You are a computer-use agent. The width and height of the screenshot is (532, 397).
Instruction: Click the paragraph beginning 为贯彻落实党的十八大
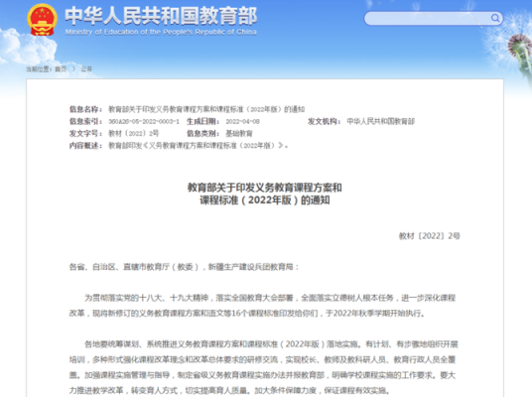[262, 306]
